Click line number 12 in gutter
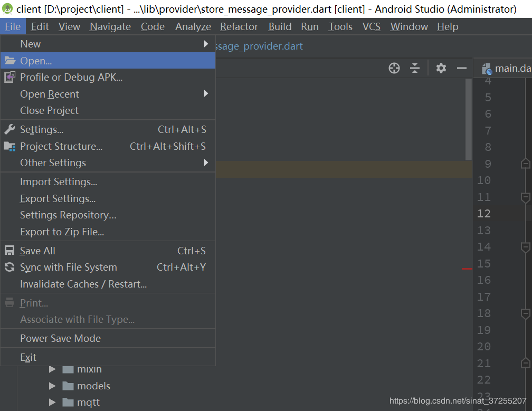 click(483, 214)
